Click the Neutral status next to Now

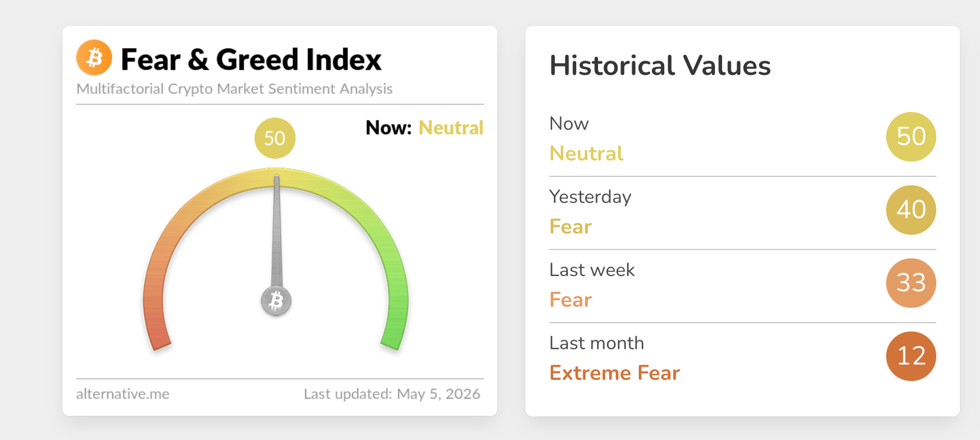451,128
